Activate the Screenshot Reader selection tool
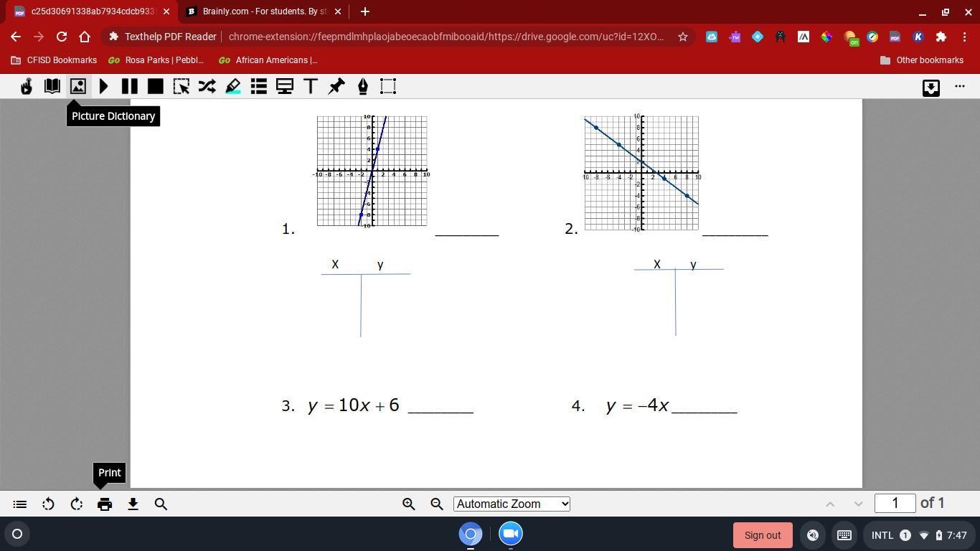 (x=182, y=87)
